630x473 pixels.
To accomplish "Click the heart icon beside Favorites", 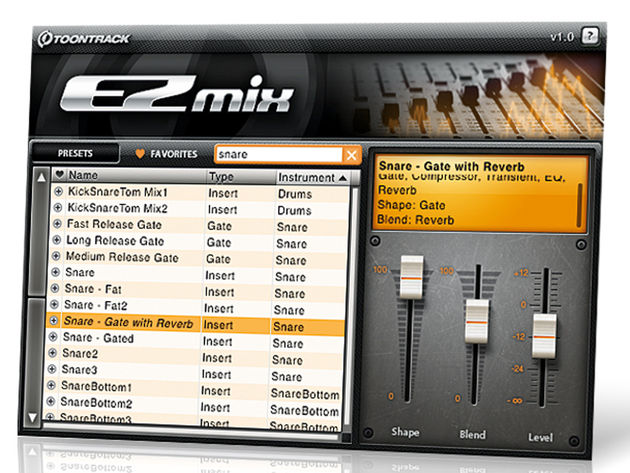I will coord(140,153).
